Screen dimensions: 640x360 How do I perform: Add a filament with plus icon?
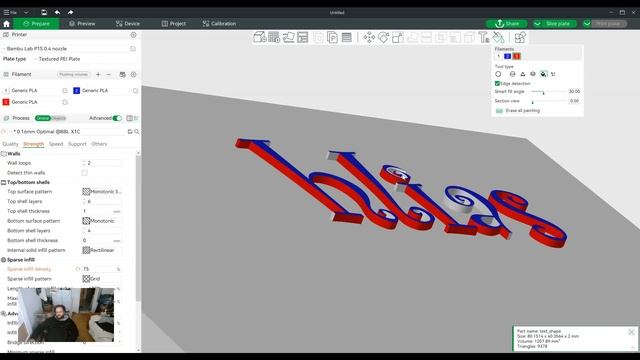tap(98, 74)
